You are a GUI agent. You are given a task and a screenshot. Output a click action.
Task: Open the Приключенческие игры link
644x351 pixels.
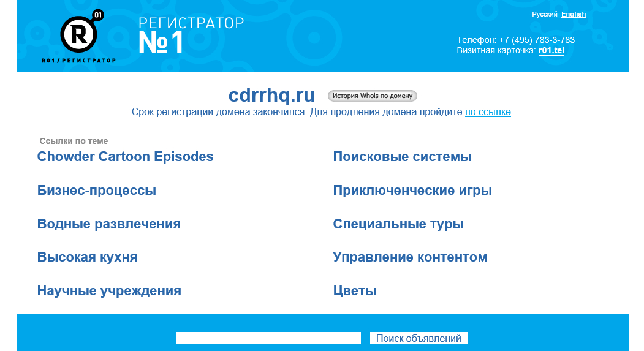tap(412, 190)
